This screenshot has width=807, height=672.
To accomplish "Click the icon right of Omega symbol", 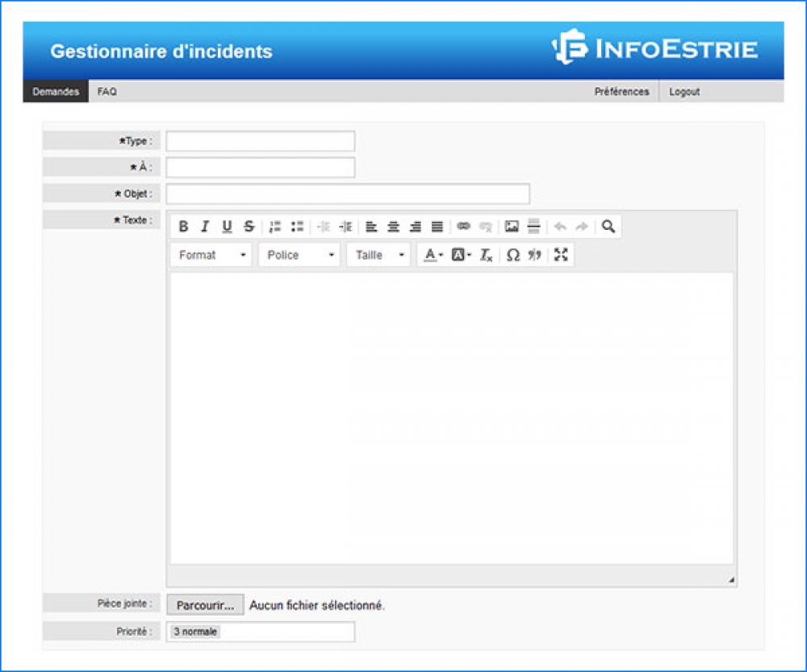I will tap(535, 255).
